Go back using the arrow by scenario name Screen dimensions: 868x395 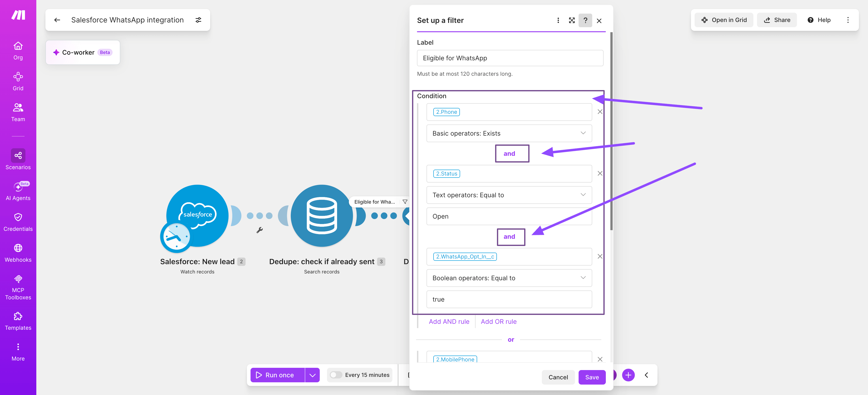pyautogui.click(x=57, y=20)
